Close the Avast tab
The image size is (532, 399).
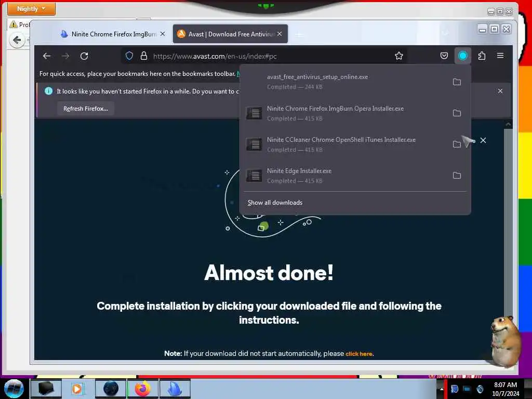(280, 34)
